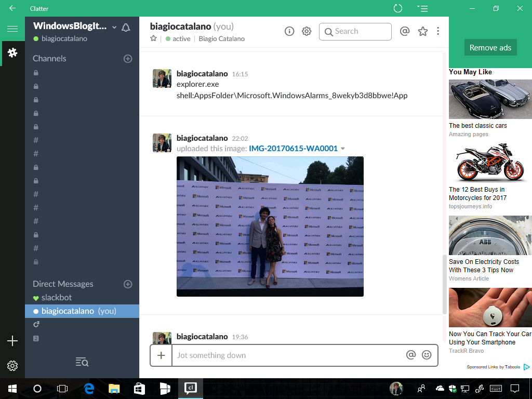Screen dimensions: 532x399
Task: Click the avatar on the 16:15 message
Action: coord(162,78)
